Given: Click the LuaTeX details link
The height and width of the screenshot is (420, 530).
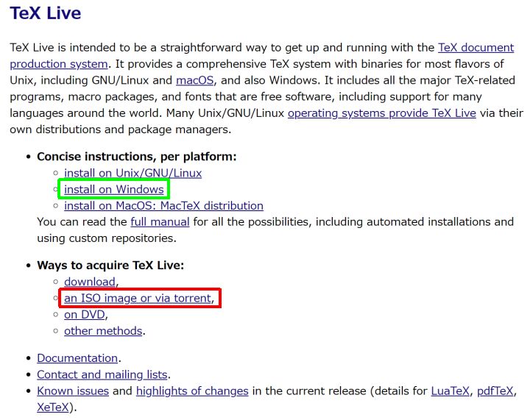Looking at the screenshot, I should [x=450, y=391].
